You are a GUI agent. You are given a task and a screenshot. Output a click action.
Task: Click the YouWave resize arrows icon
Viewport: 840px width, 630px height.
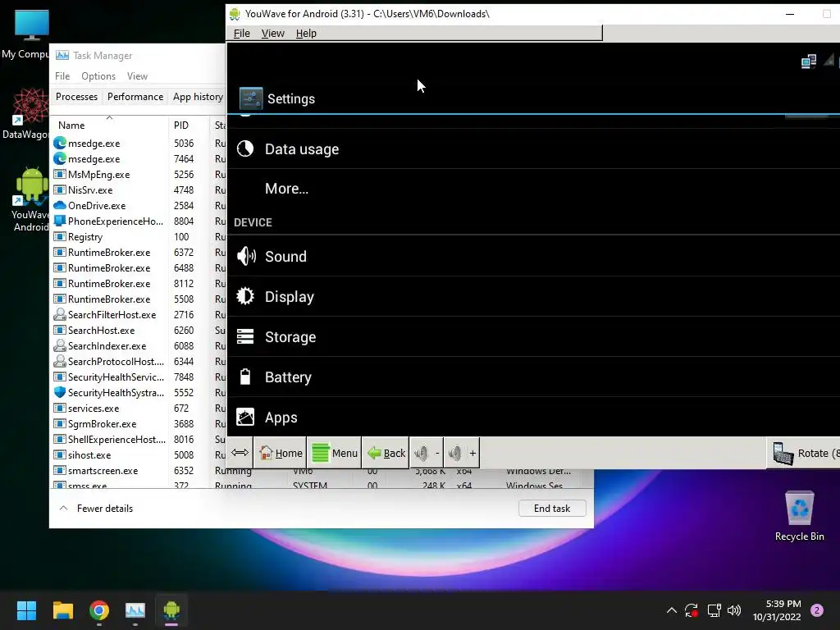coord(240,453)
